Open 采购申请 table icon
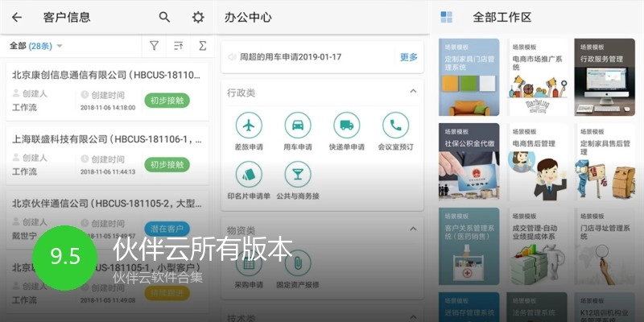 pos(249,263)
